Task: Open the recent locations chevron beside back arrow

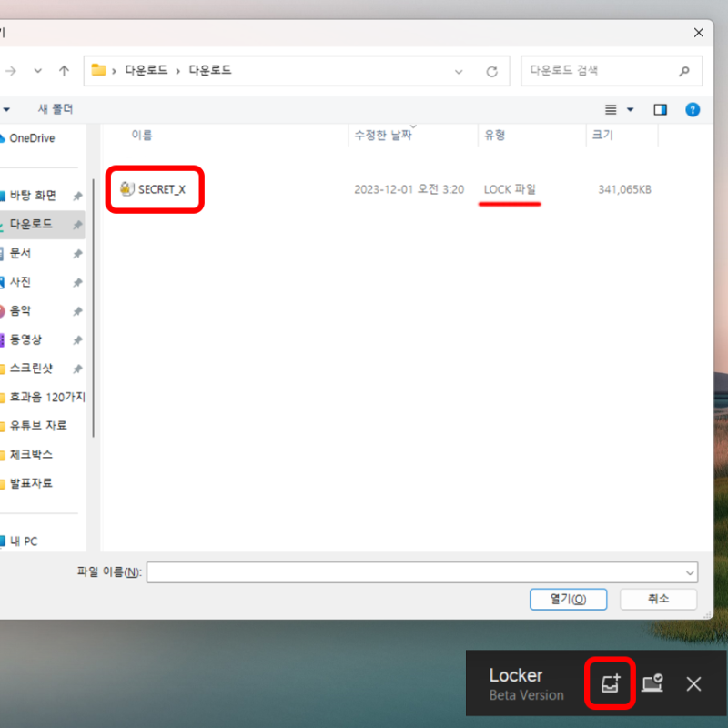Action: 37,71
